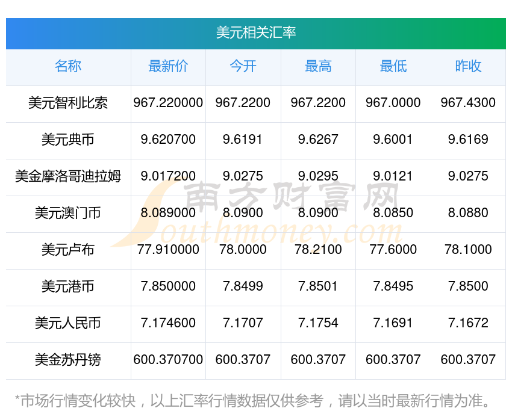Select previous close 7.8500
The height and width of the screenshot is (420, 512).
tap(468, 286)
